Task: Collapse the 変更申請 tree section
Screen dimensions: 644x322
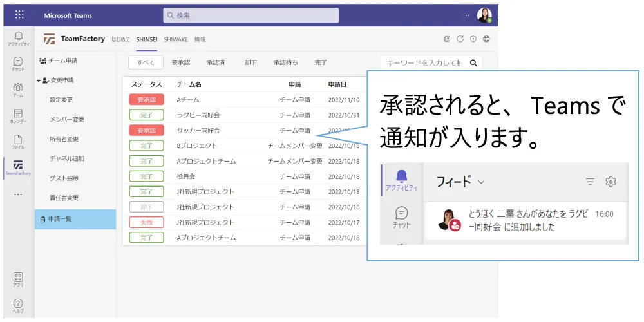Action: tap(39, 80)
